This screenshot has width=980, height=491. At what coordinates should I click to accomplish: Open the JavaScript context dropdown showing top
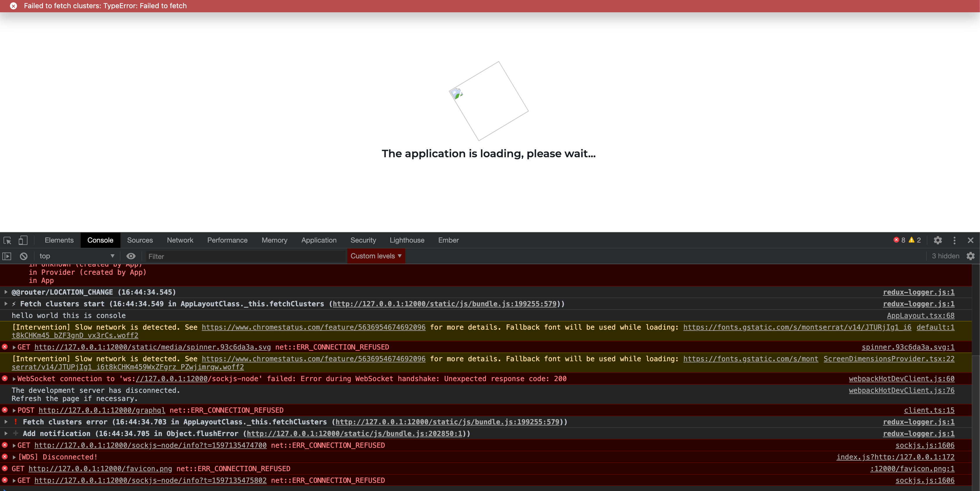coord(76,256)
